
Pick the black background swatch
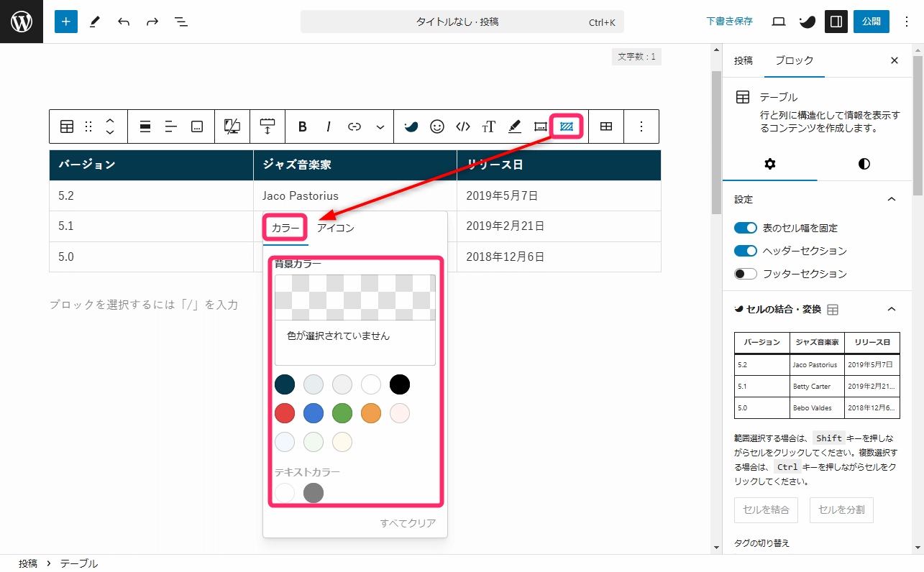400,384
